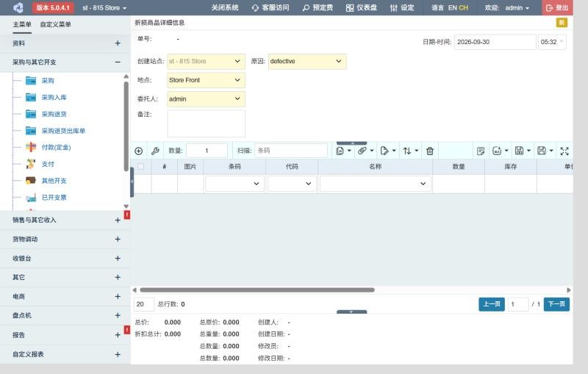Open the 创建站点 dropdown

206,62
